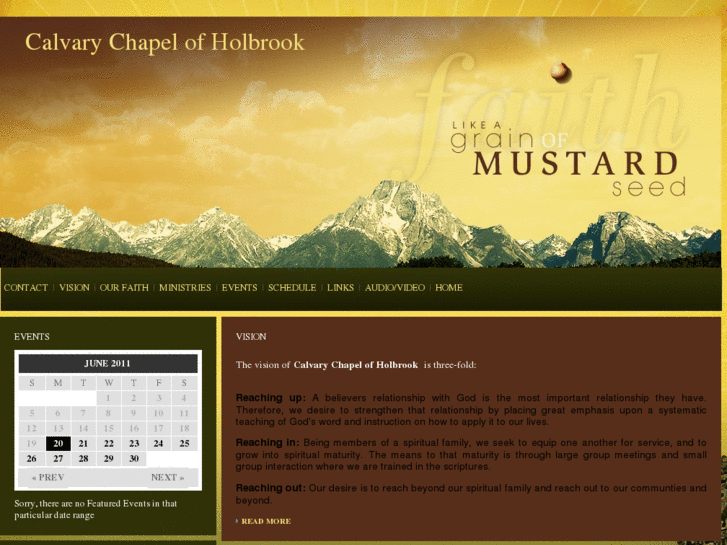Image resolution: width=727 pixels, height=545 pixels.
Task: Follow the Read More link under Vision
Action: pyautogui.click(x=266, y=521)
